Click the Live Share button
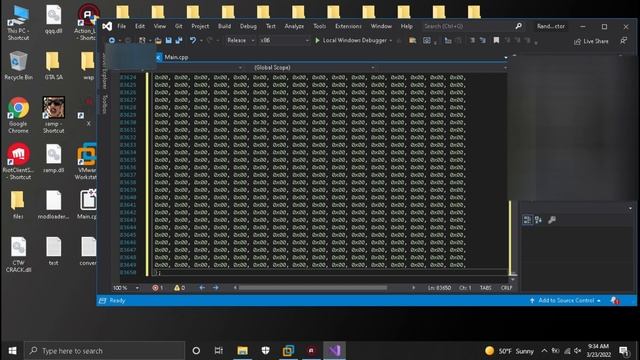Image resolution: width=640 pixels, height=360 pixels. 591,41
